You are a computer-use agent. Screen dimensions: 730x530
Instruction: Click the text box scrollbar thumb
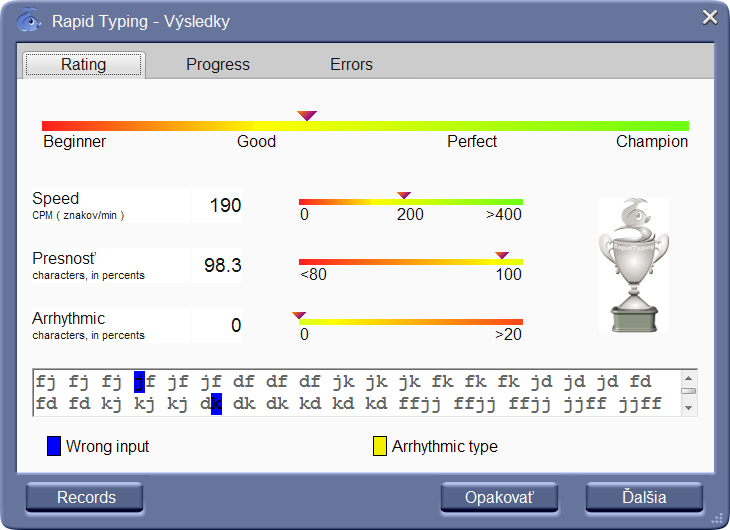(689, 391)
